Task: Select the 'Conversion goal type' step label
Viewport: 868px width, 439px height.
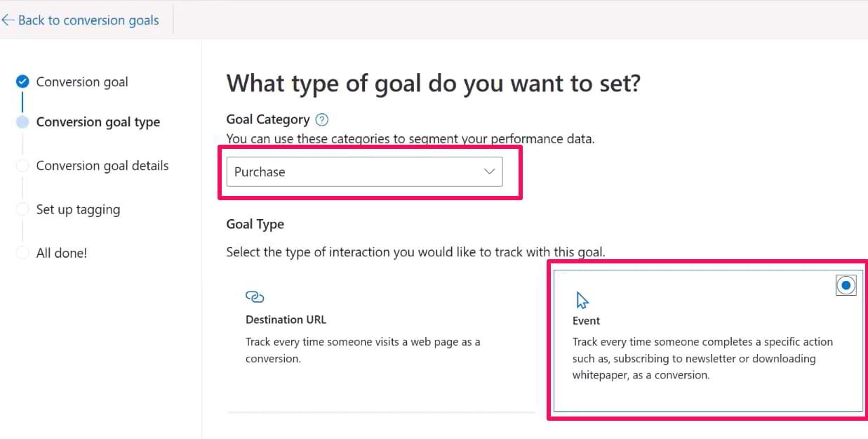Action: (98, 122)
